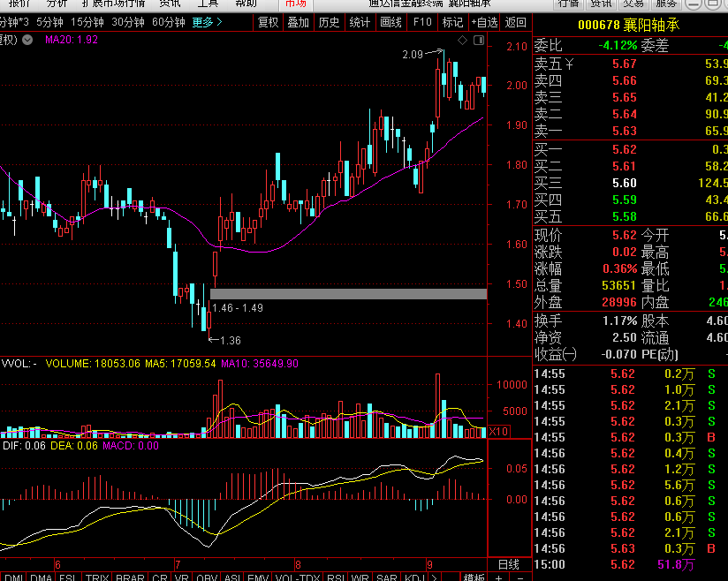This screenshot has width=728, height=581.
Task: Click the gray gap bar on the chart
Action: coord(348,294)
